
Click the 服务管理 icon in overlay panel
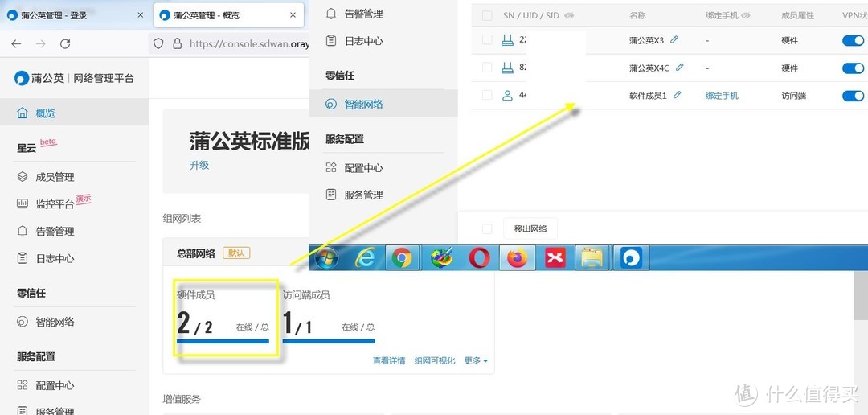point(331,195)
